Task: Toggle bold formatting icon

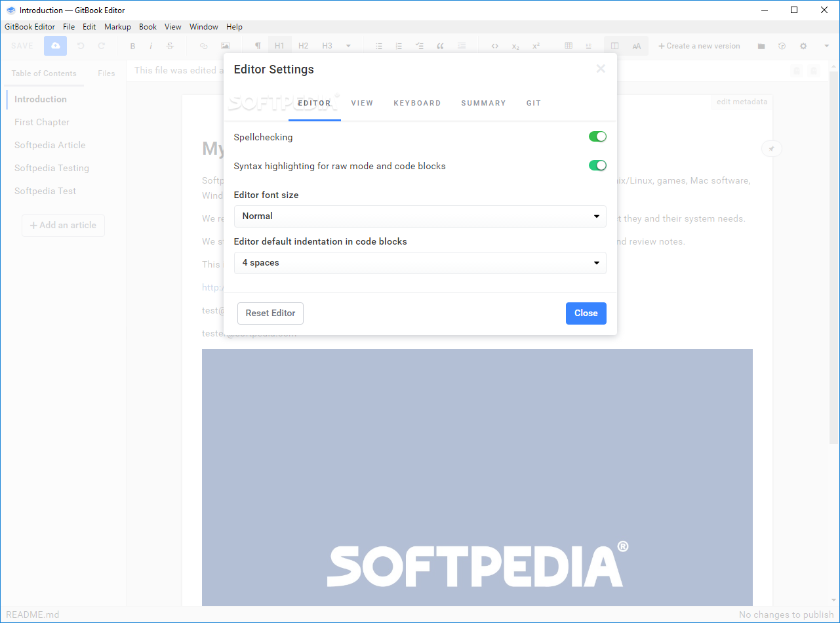Action: [132, 46]
